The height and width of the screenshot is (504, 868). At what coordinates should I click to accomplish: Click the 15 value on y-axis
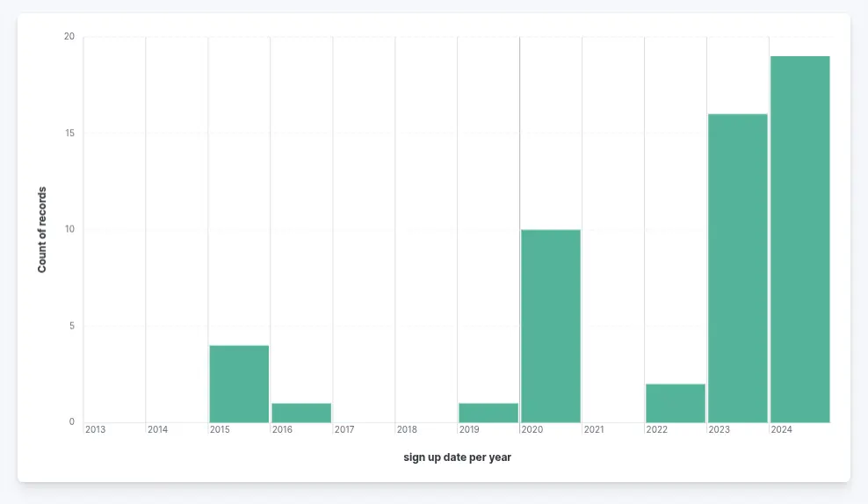69,133
